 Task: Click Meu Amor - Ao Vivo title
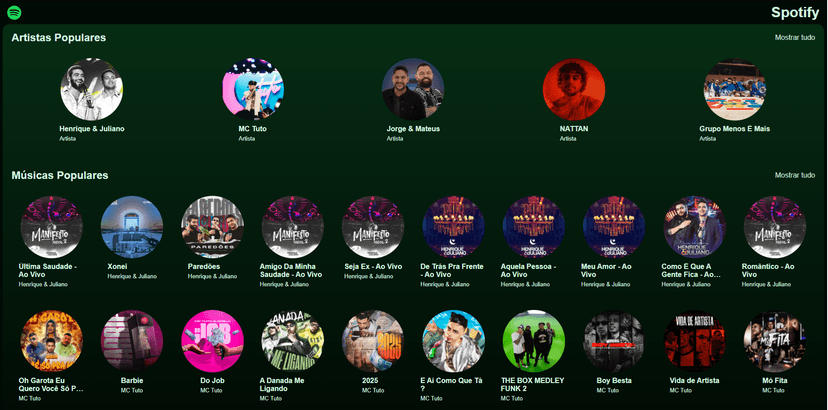(x=606, y=271)
